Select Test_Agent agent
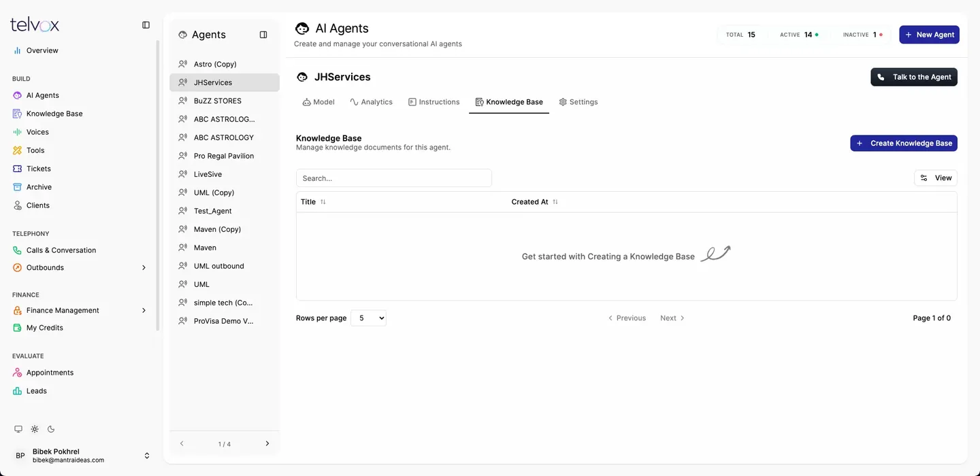Image resolution: width=980 pixels, height=476 pixels. [x=225, y=211]
